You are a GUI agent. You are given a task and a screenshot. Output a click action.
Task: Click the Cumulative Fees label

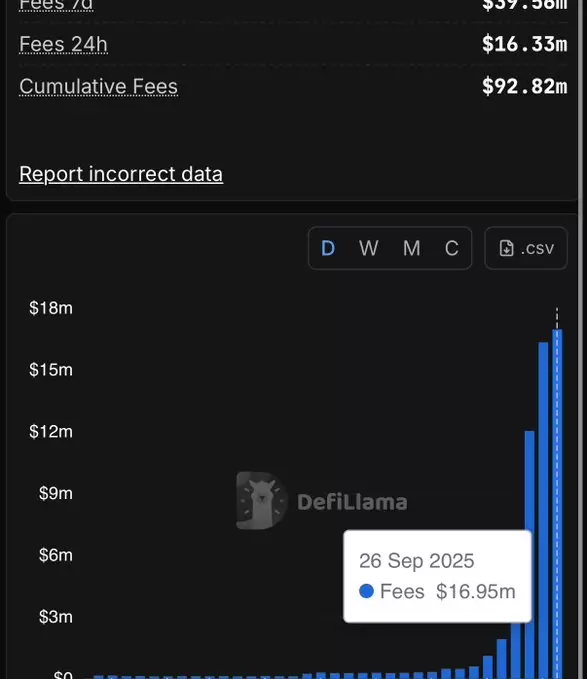[x=99, y=86]
